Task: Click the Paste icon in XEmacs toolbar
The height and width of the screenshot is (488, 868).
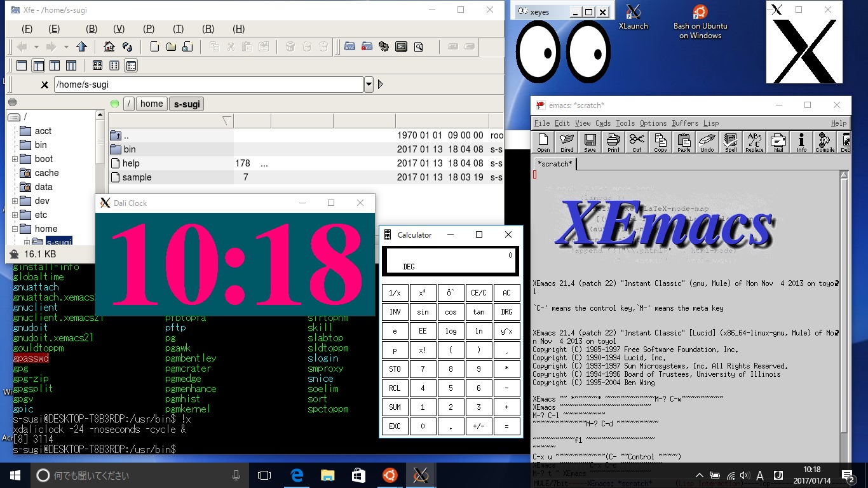Action: pos(684,142)
